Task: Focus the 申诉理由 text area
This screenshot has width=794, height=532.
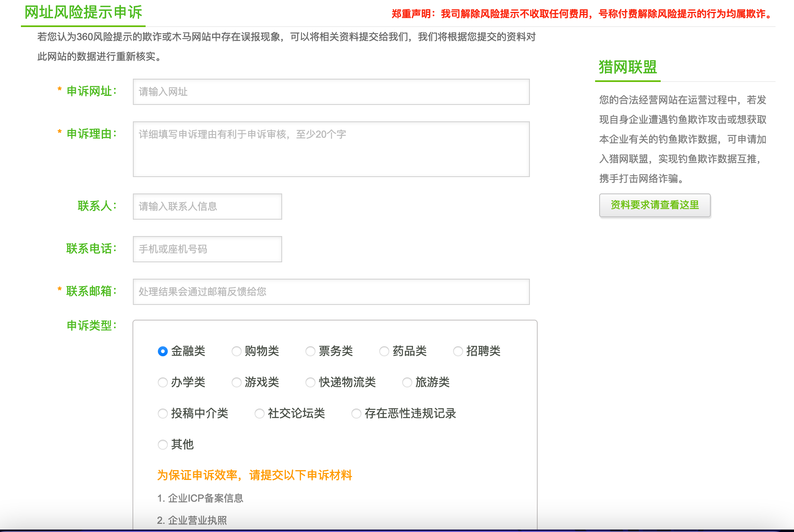Action: (x=331, y=149)
